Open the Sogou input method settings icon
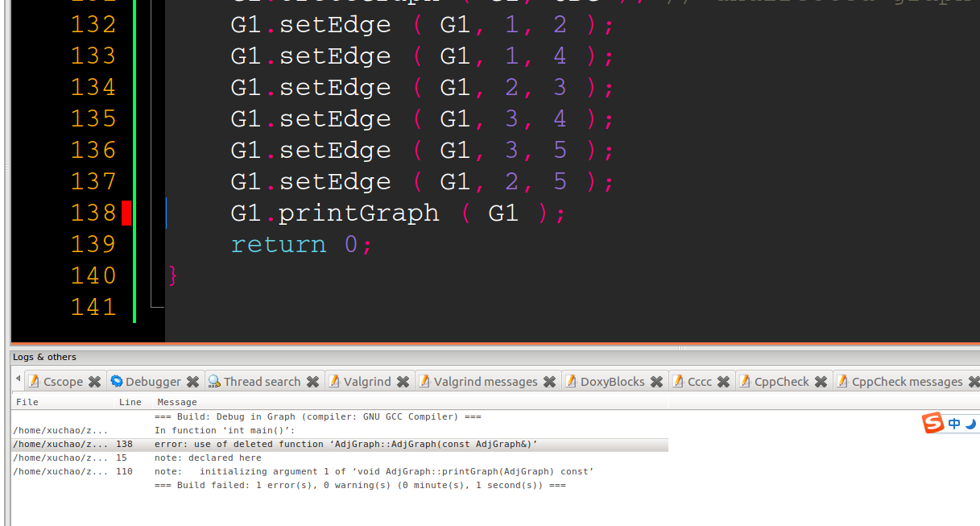Viewport: 980px width, 526px height. pos(932,423)
